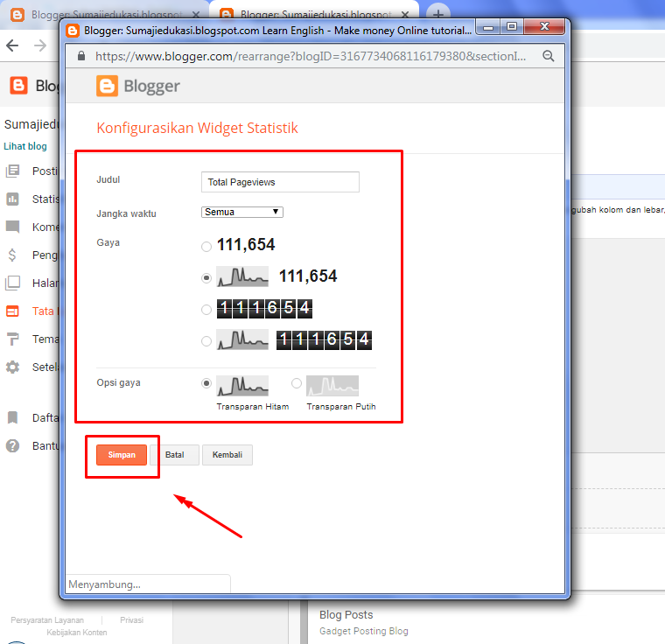This screenshot has height=644, width=665.
Task: Select the plain number 111,654 style radio
Action: pyautogui.click(x=206, y=247)
